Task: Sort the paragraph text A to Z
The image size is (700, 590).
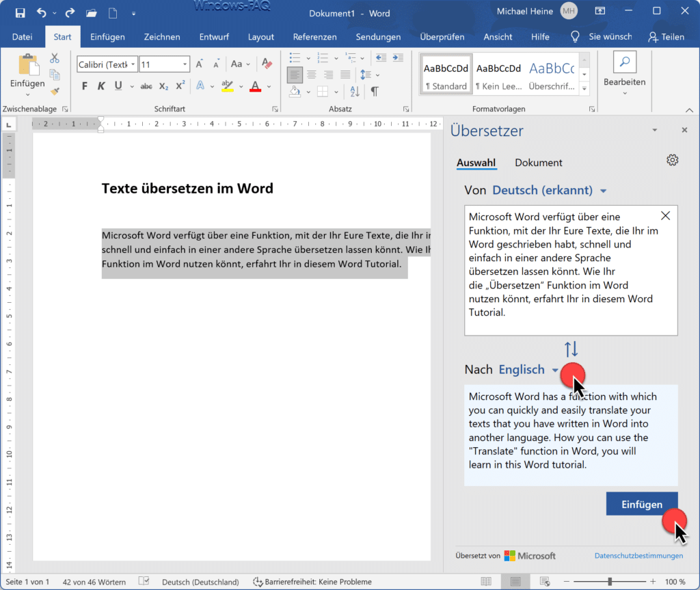Action: pyautogui.click(x=355, y=92)
